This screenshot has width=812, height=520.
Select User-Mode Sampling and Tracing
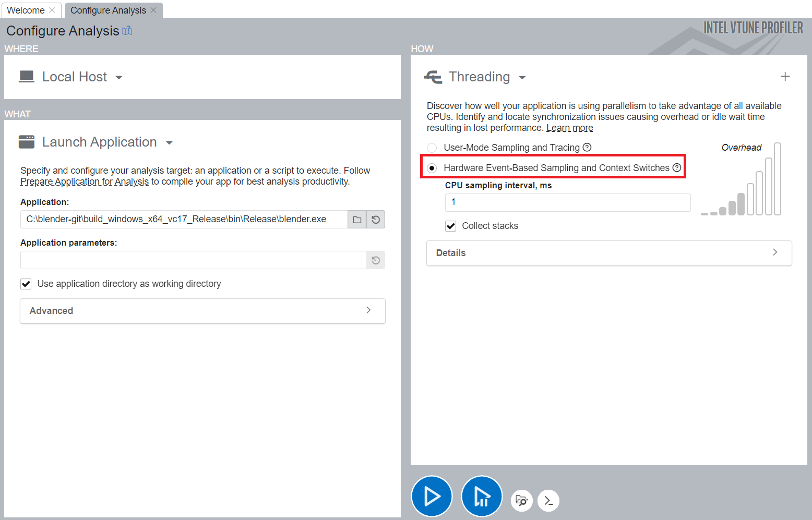click(x=432, y=148)
